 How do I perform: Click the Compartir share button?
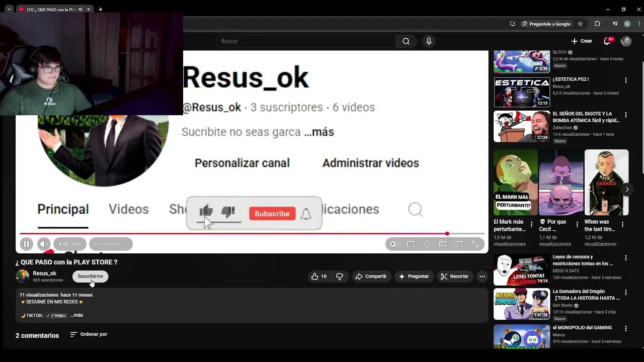(x=371, y=276)
